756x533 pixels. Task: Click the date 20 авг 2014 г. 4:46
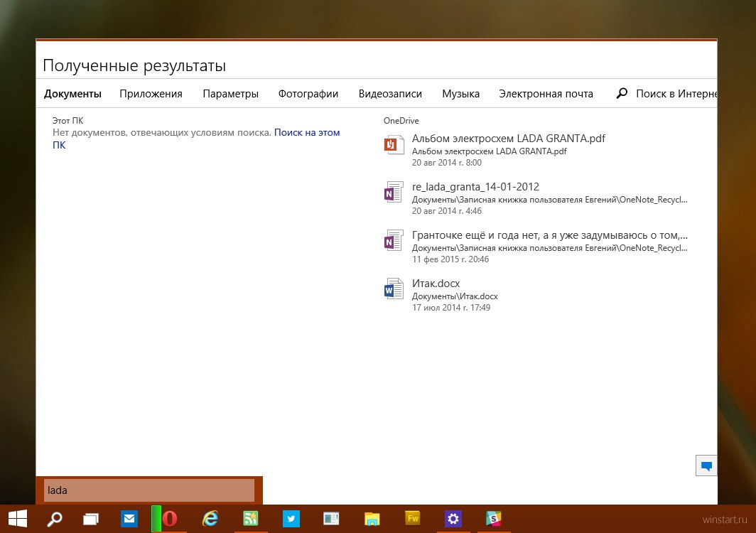pos(446,211)
